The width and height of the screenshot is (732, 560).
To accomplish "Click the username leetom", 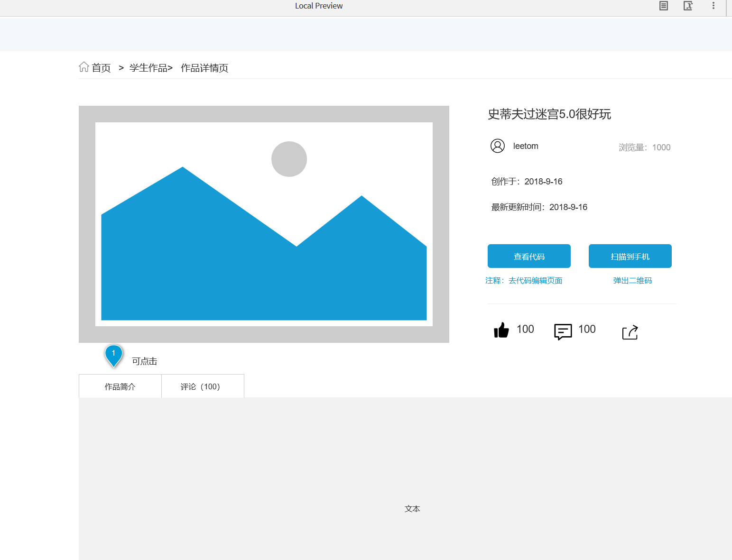I will coord(526,146).
